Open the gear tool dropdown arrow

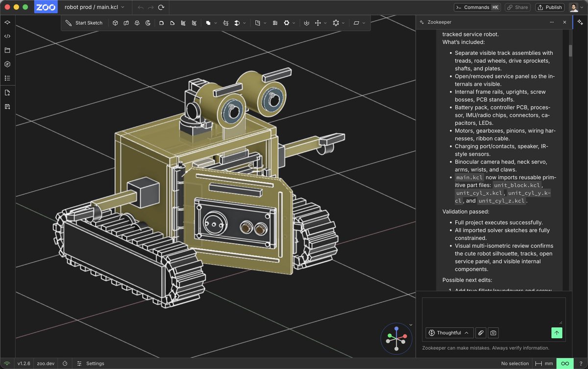pyautogui.click(x=294, y=23)
